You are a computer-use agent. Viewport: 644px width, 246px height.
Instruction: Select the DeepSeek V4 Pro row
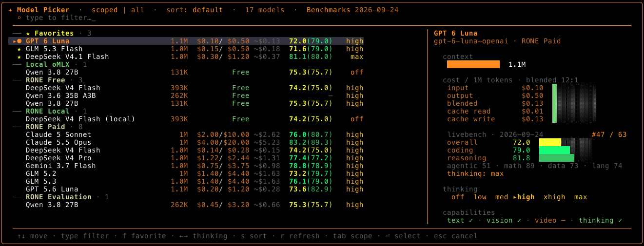click(x=186, y=158)
